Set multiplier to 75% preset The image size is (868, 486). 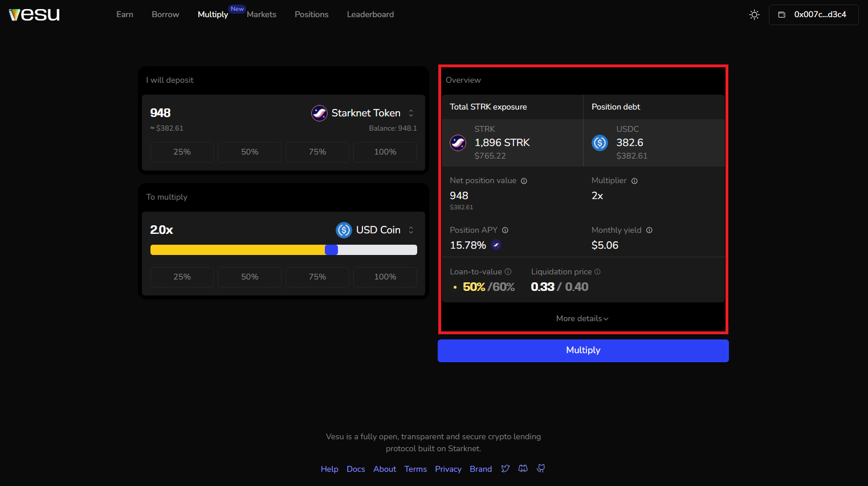coord(317,277)
